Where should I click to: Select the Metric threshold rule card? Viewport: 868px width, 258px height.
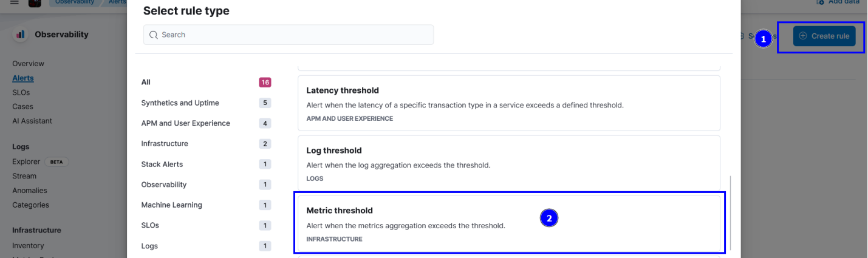coord(508,223)
